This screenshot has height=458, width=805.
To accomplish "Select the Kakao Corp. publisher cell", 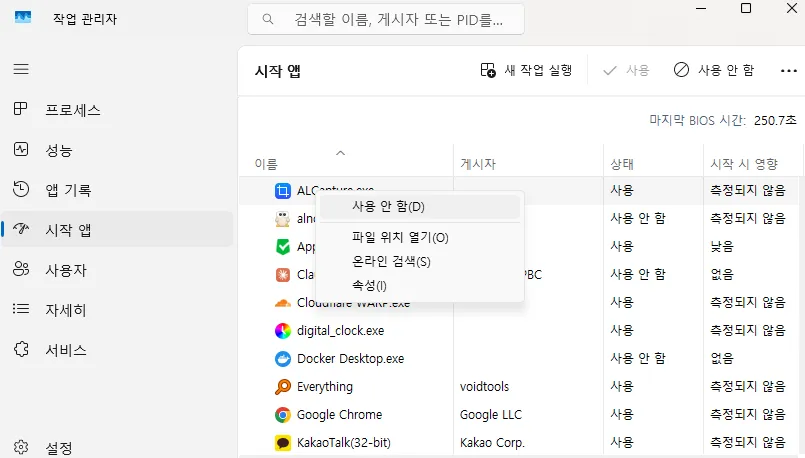I will 492,443.
